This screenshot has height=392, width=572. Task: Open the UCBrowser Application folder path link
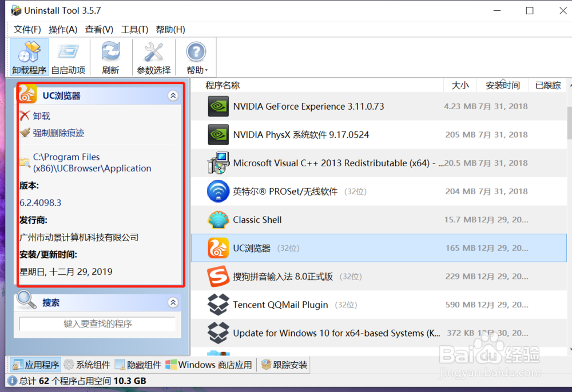pos(92,162)
